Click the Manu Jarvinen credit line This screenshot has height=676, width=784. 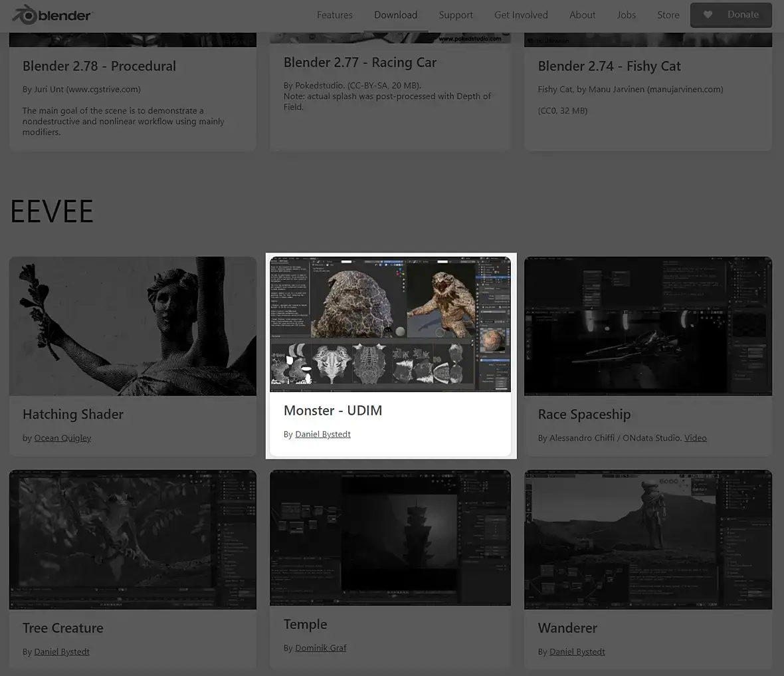click(631, 89)
